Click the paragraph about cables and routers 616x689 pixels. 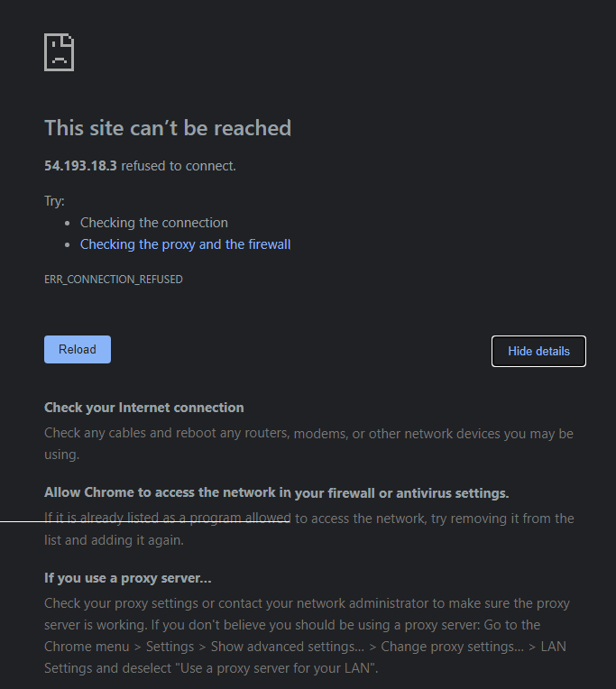[308, 444]
